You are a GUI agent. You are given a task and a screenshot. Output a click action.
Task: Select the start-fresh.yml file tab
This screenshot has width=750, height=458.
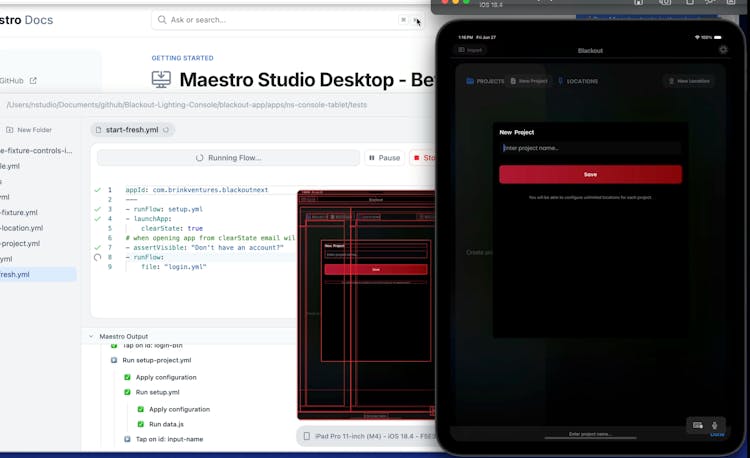pyautogui.click(x=128, y=130)
